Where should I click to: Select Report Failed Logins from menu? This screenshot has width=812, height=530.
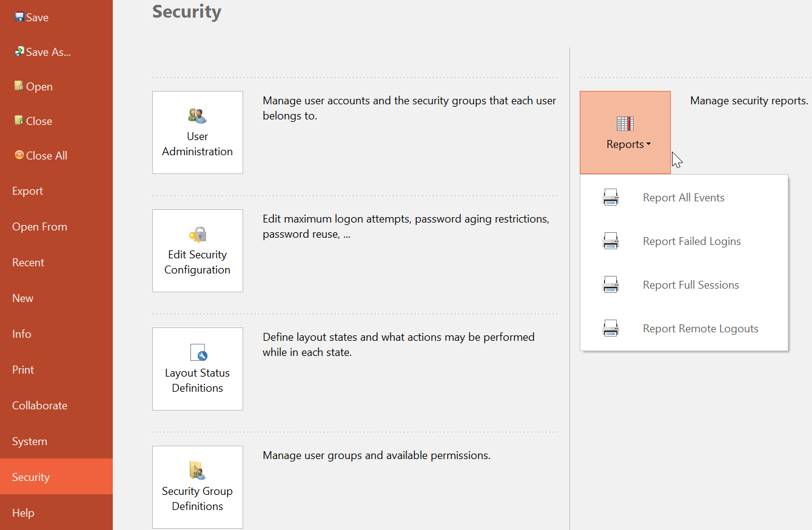pos(691,241)
